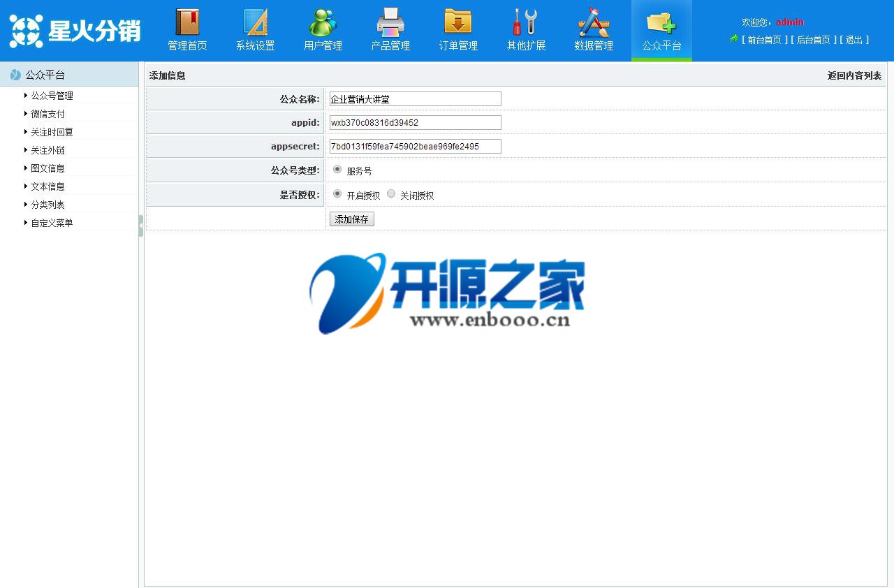Click 返回内容列表 link
Image resolution: width=894 pixels, height=588 pixels.
854,75
